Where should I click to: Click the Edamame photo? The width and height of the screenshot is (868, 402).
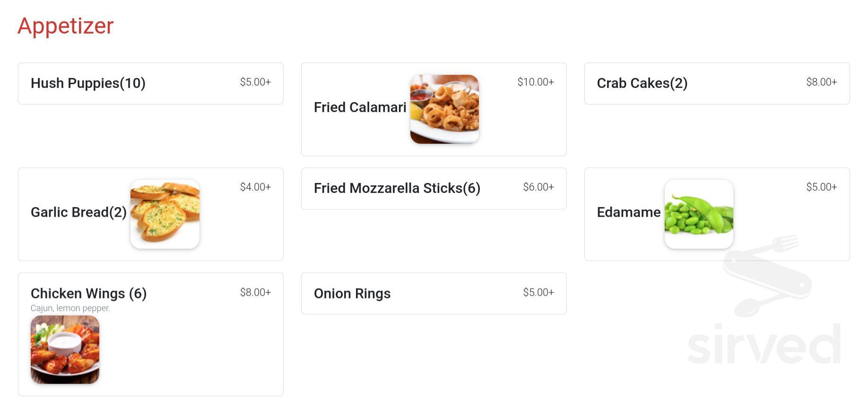699,214
